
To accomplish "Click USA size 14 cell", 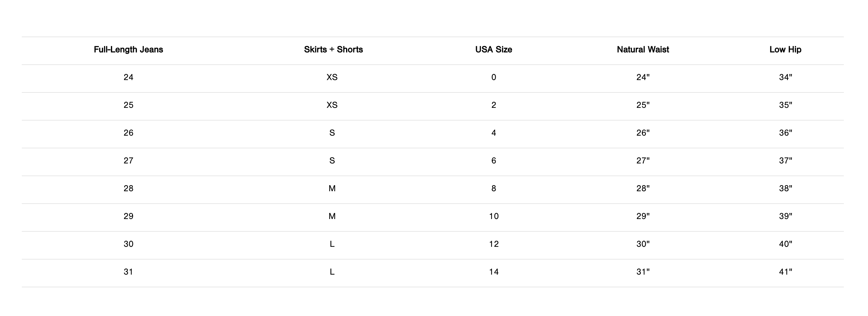I will pyautogui.click(x=494, y=272).
